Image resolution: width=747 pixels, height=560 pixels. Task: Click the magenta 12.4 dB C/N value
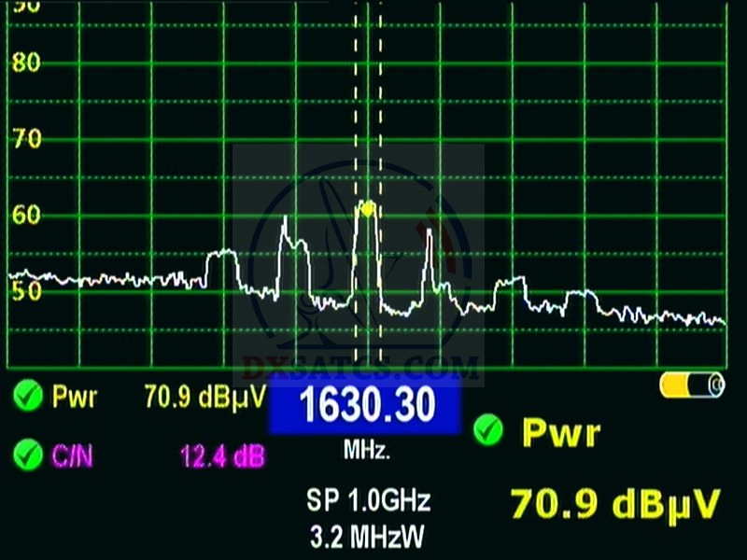(222, 456)
